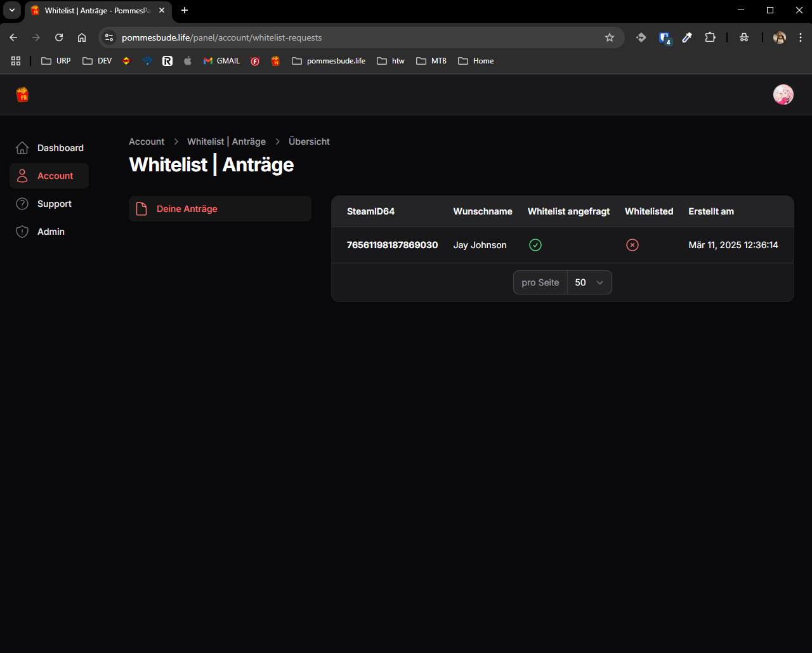
Task: Reload the page using the refresh button
Action: [59, 37]
